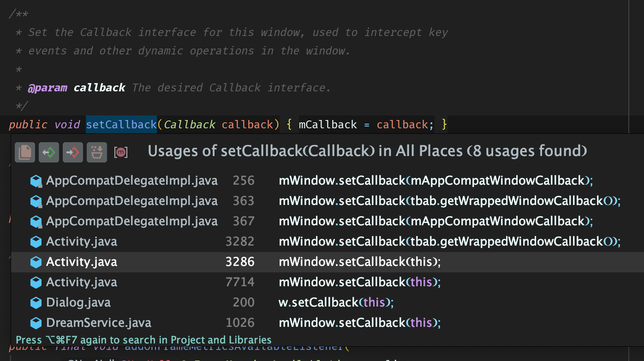Click the mCallback field in the editor
This screenshot has height=361, width=644.
pos(328,125)
